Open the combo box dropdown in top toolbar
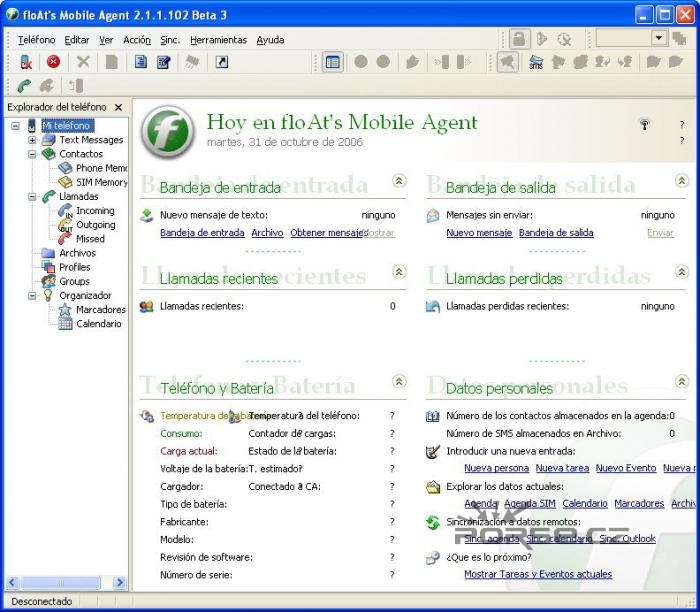This screenshot has width=700, height=612. click(x=659, y=38)
